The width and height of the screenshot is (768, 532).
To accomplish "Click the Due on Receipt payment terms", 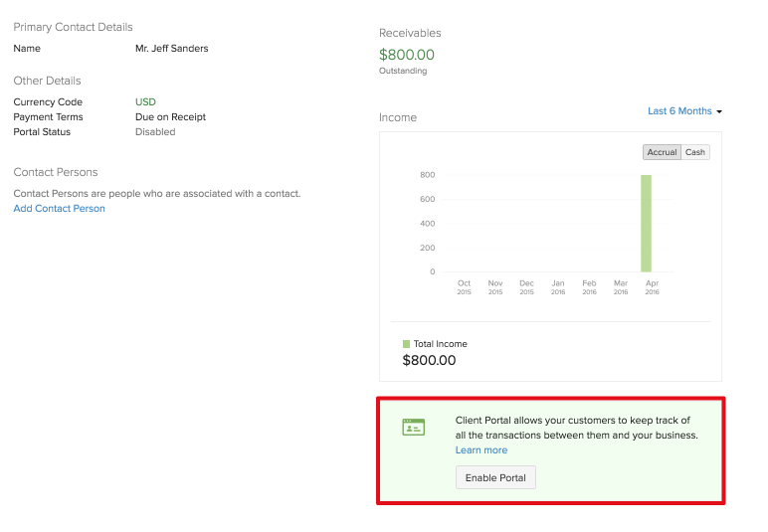I will point(170,117).
